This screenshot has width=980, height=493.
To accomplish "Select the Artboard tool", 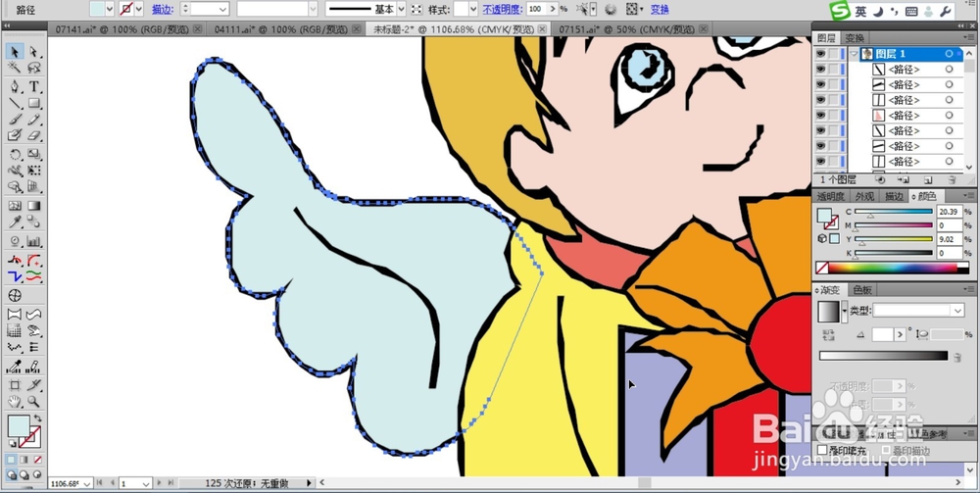I will 15,385.
